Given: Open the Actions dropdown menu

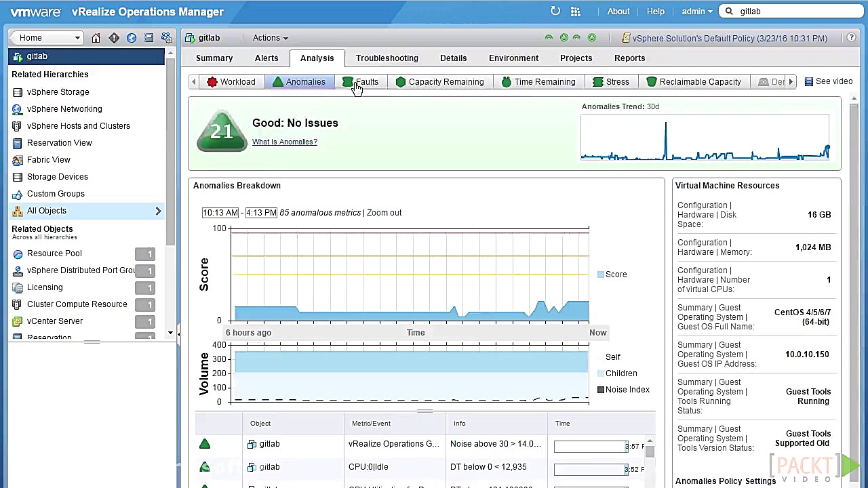Looking at the screenshot, I should coord(270,38).
